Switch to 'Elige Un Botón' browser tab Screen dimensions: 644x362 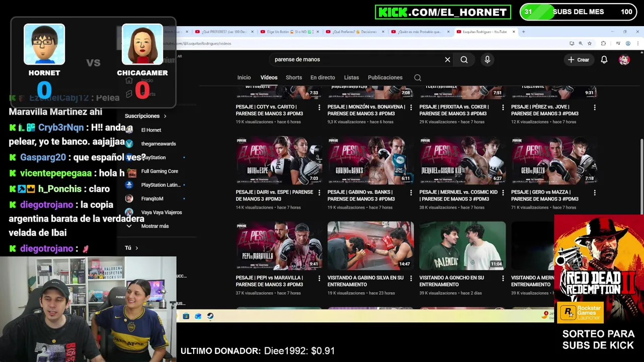pos(289,32)
